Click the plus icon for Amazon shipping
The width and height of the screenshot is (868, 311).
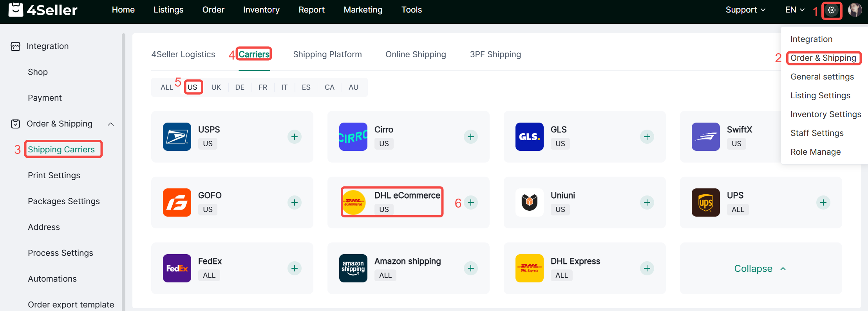pyautogui.click(x=471, y=268)
